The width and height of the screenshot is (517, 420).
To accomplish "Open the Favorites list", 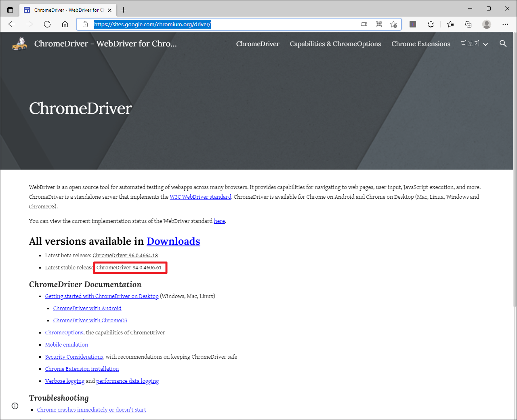I will [450, 24].
